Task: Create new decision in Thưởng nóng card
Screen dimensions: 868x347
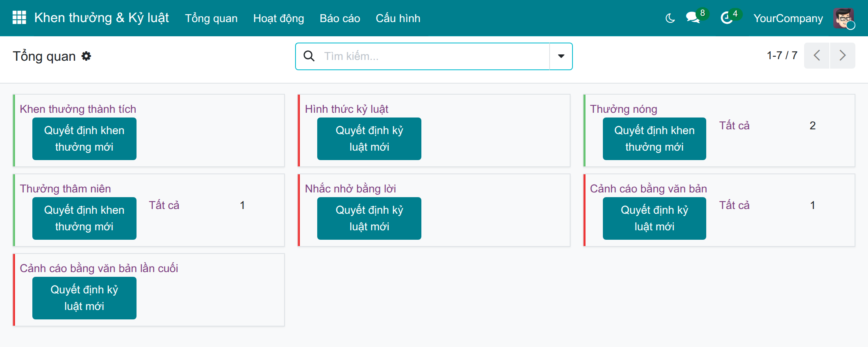Action: (x=655, y=139)
